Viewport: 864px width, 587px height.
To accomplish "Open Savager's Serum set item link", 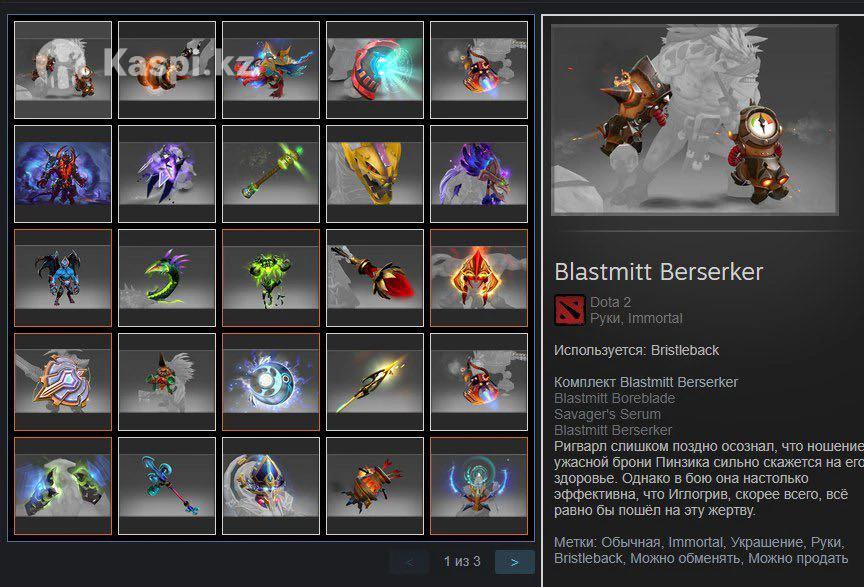I will [x=607, y=414].
